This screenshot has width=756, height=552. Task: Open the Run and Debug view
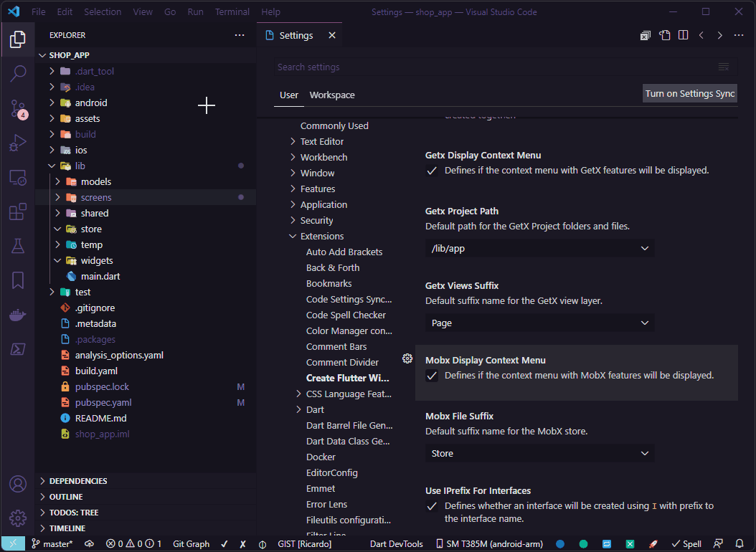[18, 143]
